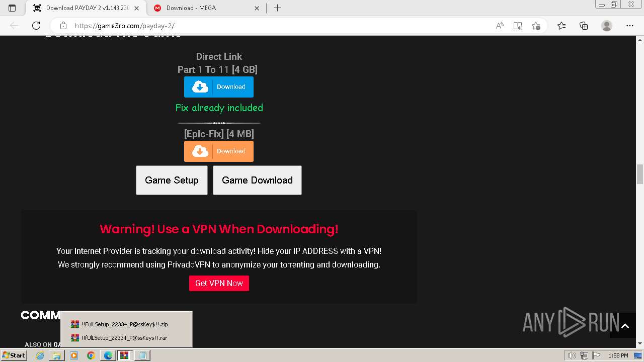This screenshot has height=362, width=644.
Task: Select the !!FullSetup_22334_P@ssKey$!!.zip entry
Action: (x=126, y=324)
